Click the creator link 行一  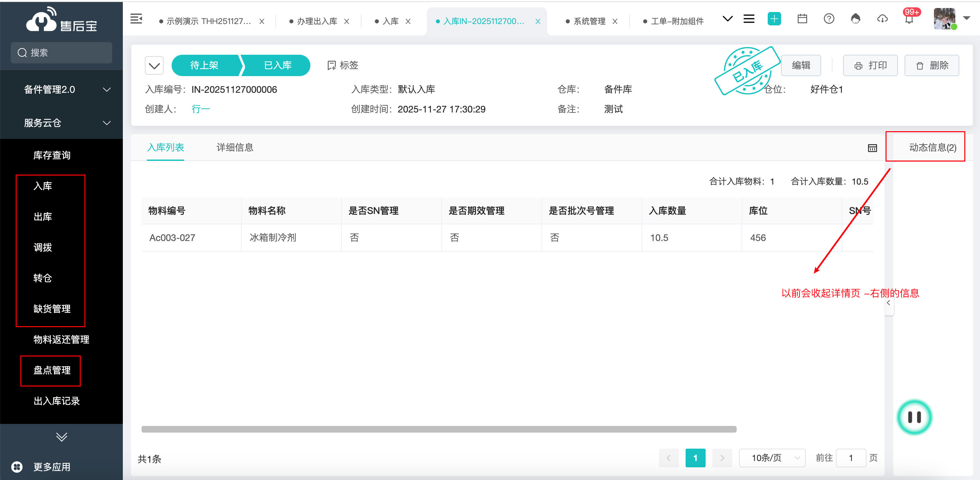click(201, 109)
